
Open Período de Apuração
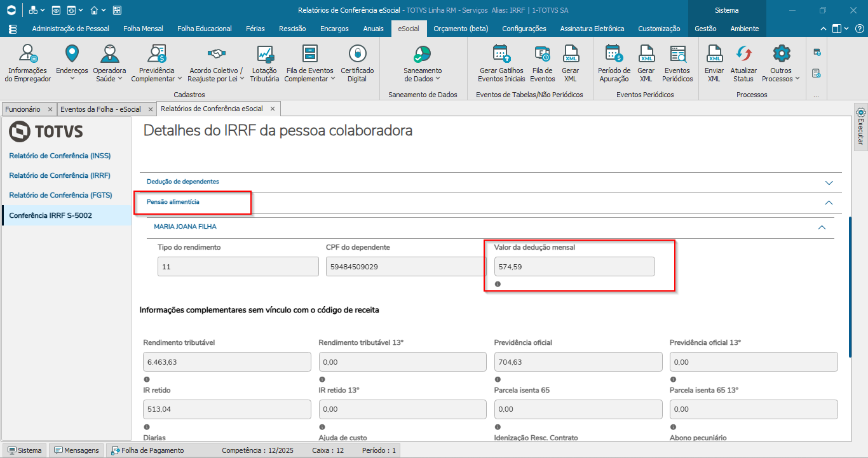(614, 64)
